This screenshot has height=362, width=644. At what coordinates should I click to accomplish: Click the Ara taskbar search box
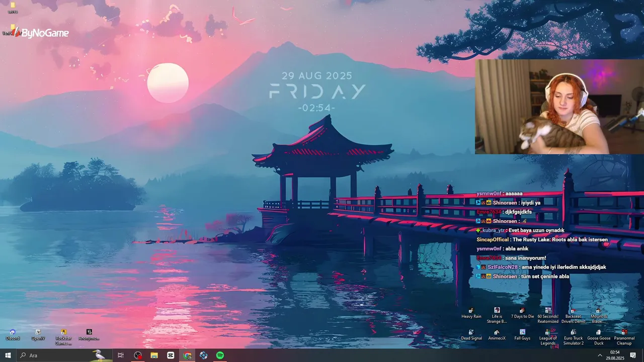(64, 355)
